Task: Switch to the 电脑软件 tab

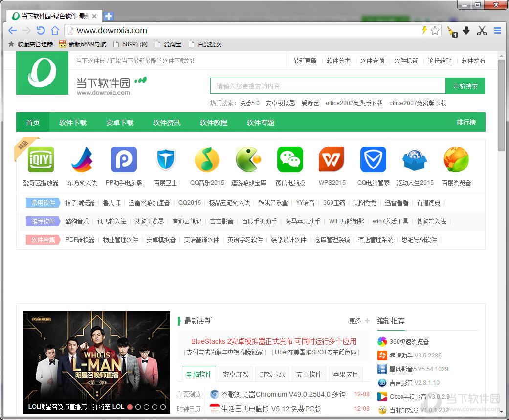Action: [199, 374]
